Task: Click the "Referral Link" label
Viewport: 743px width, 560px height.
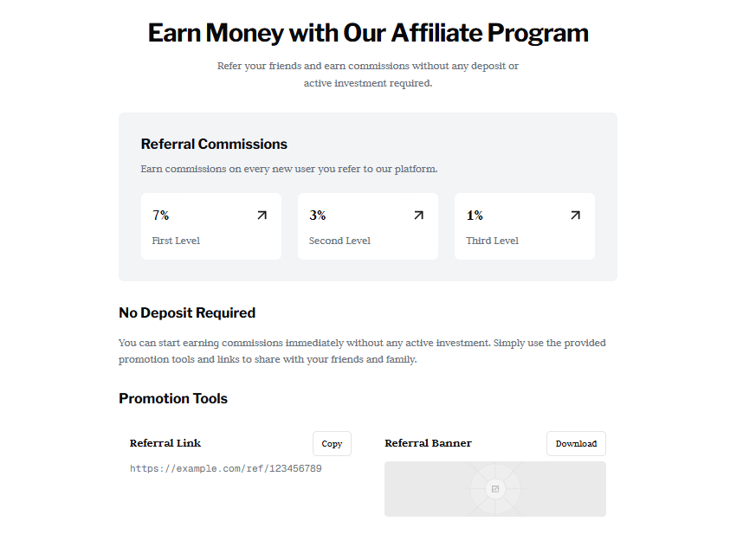Action: coord(165,443)
